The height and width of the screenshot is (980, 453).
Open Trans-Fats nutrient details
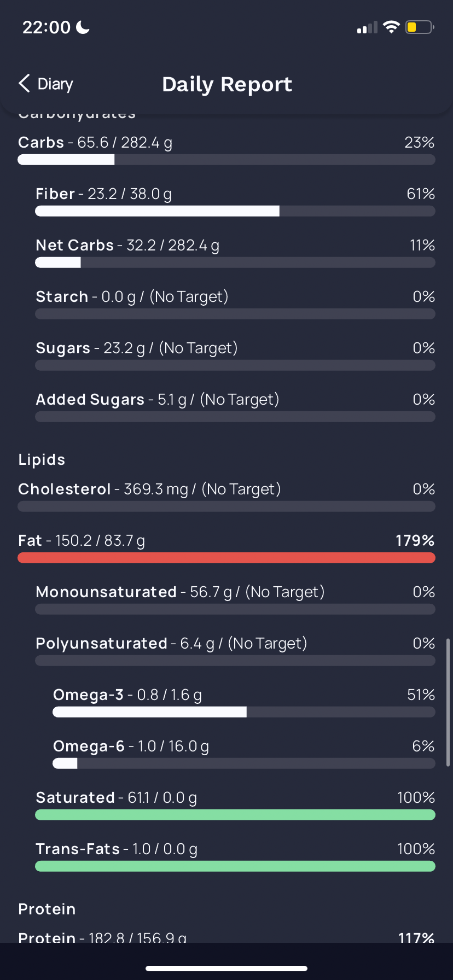coord(235,856)
